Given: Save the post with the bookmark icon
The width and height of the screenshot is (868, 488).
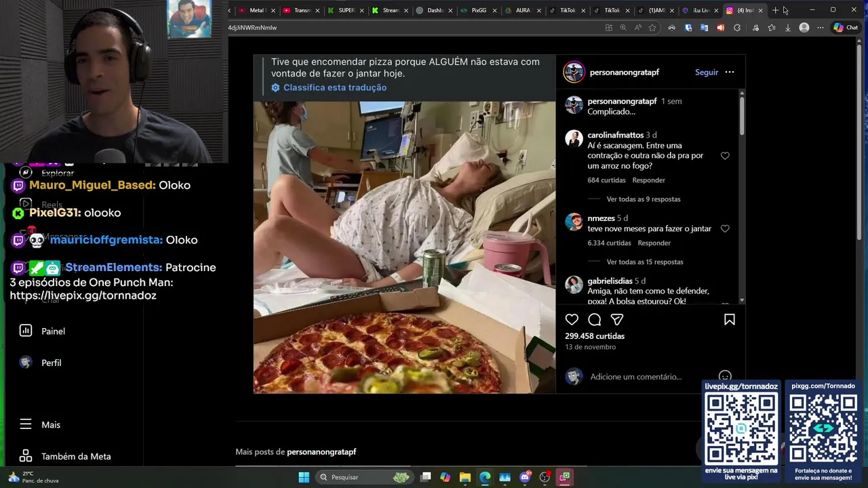Looking at the screenshot, I should (730, 319).
